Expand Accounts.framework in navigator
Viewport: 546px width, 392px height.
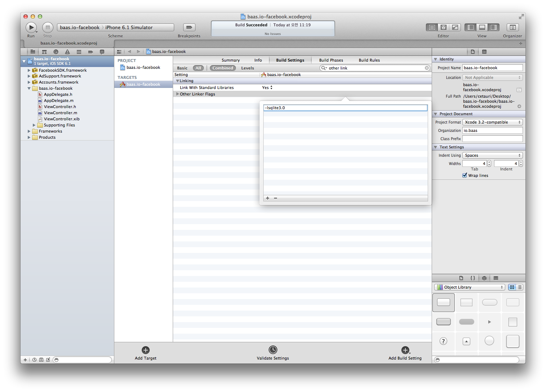click(x=29, y=82)
